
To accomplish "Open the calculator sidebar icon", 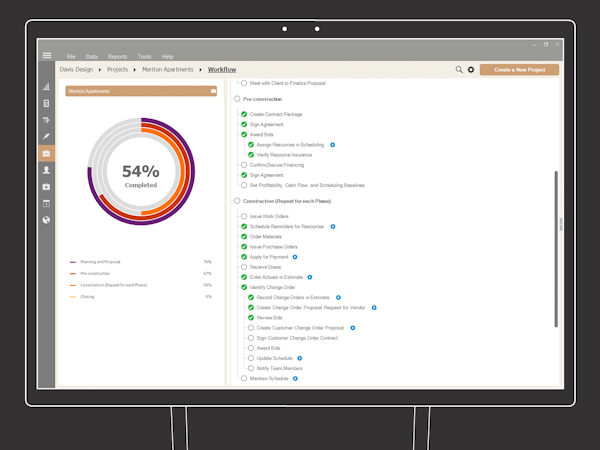I will tap(47, 103).
